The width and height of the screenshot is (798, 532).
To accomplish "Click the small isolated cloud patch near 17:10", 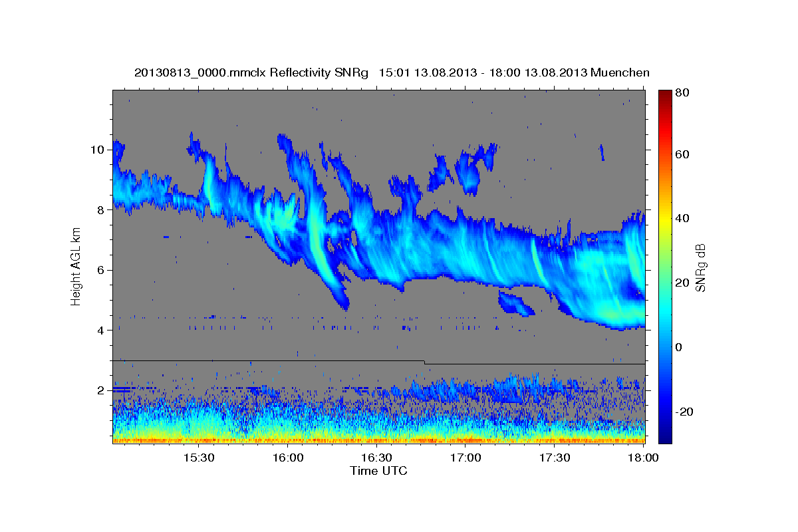I will (516, 304).
